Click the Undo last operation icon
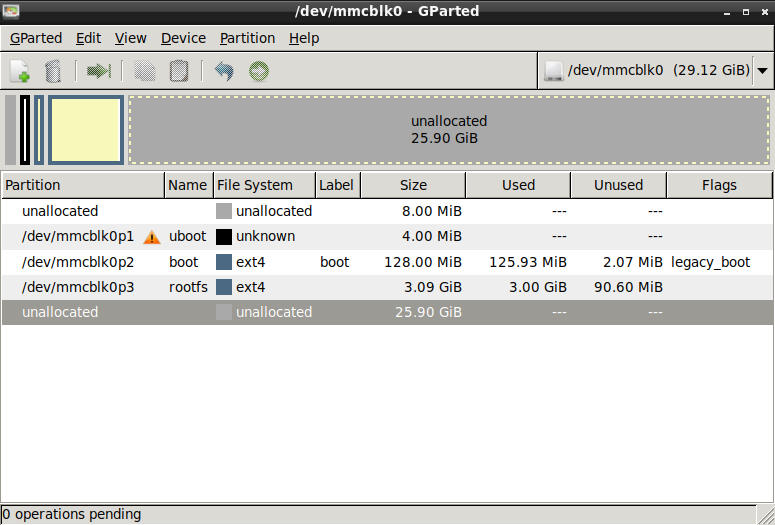Image resolution: width=775 pixels, height=525 pixels. (224, 71)
